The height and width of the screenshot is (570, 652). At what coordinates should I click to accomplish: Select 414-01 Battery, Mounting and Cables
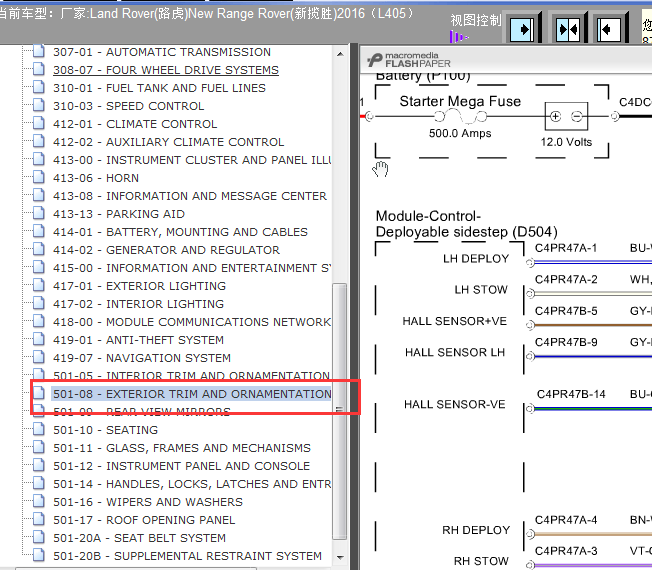[x=180, y=232]
